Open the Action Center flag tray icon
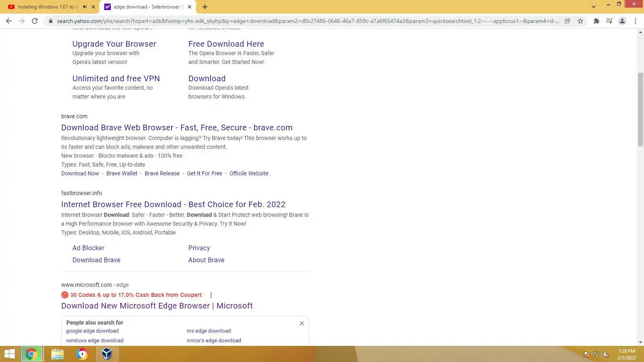644x362 pixels. point(587,354)
